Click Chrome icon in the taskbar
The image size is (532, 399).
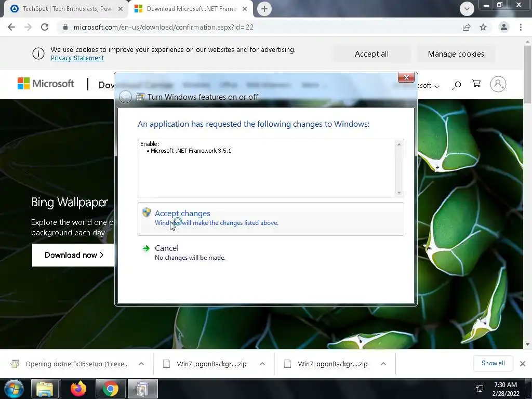click(110, 389)
